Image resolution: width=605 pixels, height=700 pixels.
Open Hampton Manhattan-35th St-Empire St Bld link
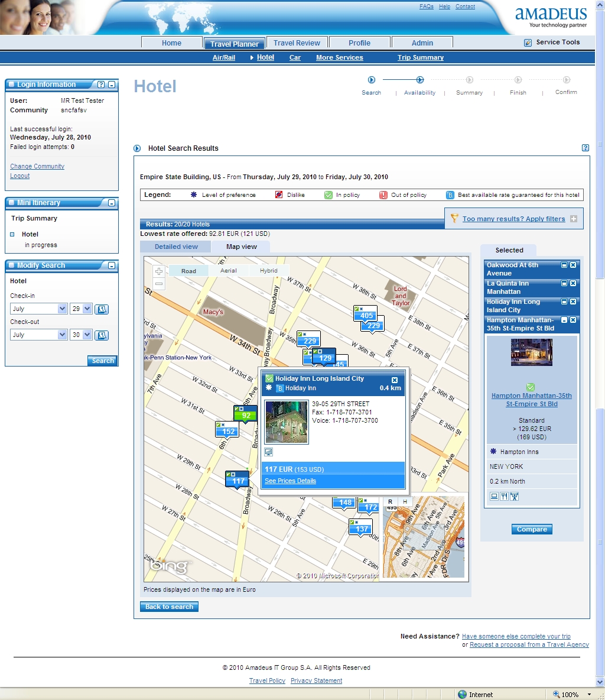pos(531,400)
